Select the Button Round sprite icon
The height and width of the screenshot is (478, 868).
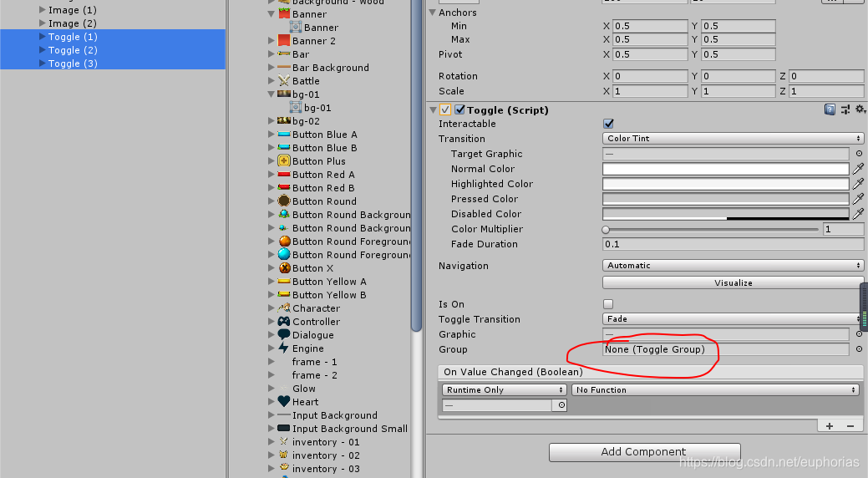click(x=284, y=201)
